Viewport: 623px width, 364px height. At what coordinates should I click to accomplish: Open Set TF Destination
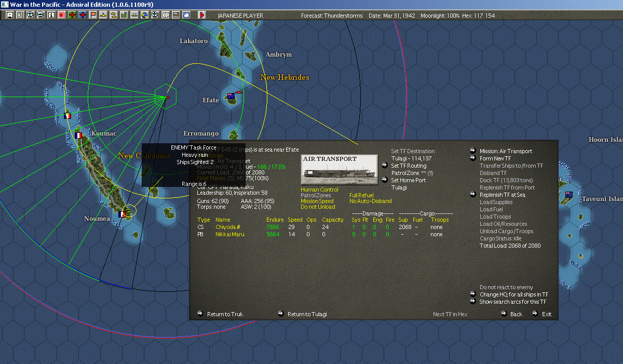[x=413, y=151]
